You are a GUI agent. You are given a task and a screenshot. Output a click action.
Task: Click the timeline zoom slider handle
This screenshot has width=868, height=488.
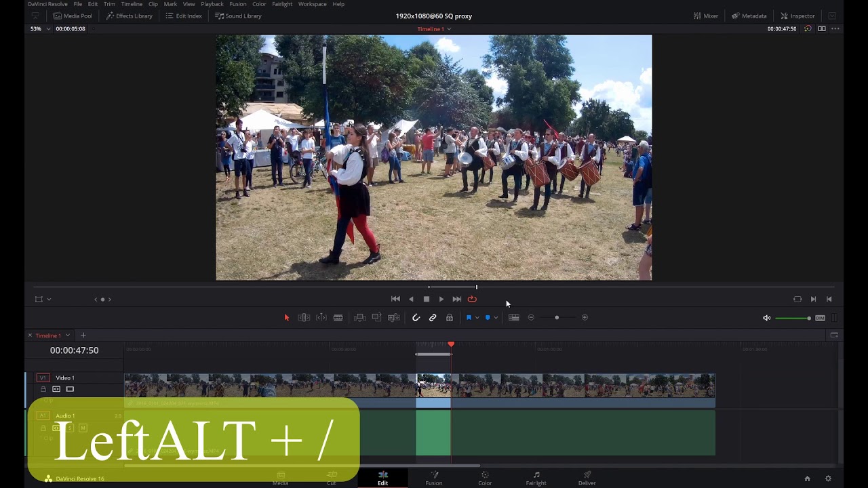(x=557, y=317)
